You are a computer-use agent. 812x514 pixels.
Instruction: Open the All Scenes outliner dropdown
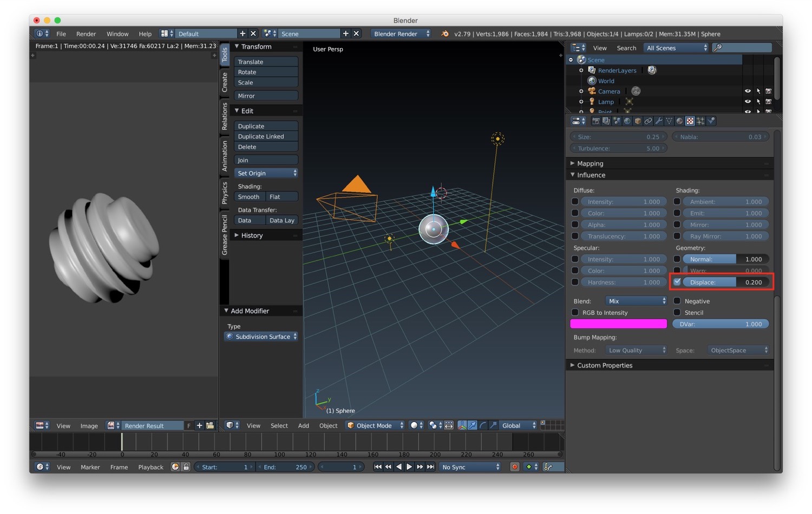pyautogui.click(x=676, y=48)
